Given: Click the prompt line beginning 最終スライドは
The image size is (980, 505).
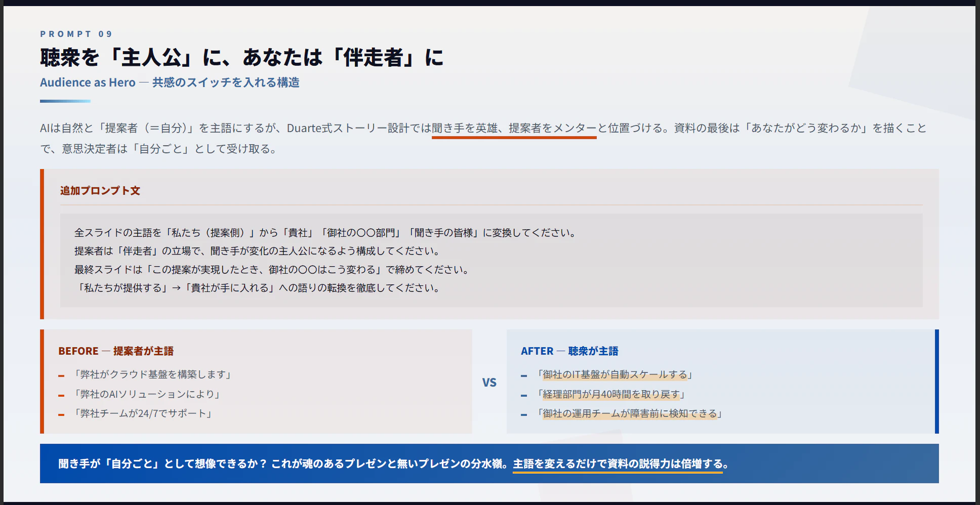Looking at the screenshot, I should click(x=272, y=270).
